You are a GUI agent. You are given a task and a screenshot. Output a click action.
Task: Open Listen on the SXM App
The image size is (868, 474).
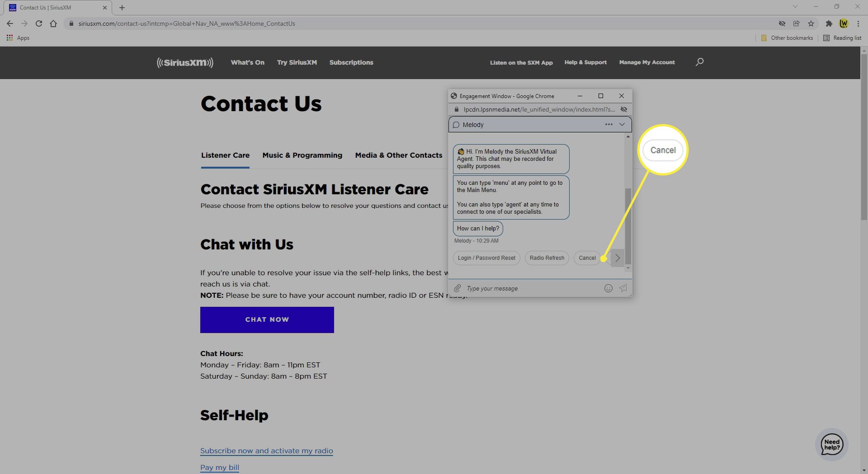521,62
